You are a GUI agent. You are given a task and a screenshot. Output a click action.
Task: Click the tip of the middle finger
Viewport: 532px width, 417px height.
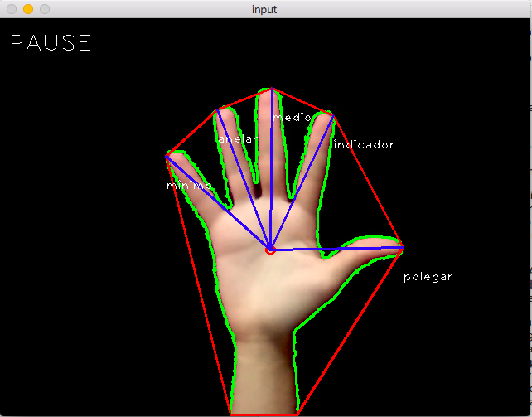click(x=269, y=90)
